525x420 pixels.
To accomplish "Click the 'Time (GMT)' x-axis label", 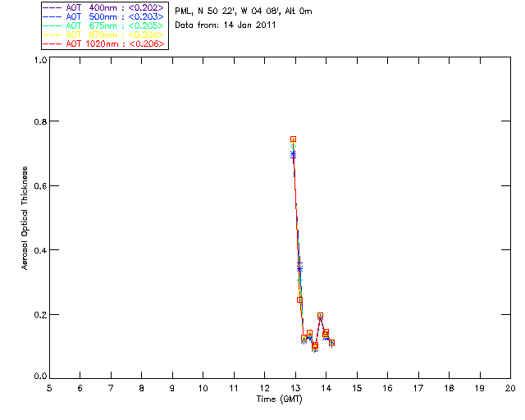I will click(279, 399).
